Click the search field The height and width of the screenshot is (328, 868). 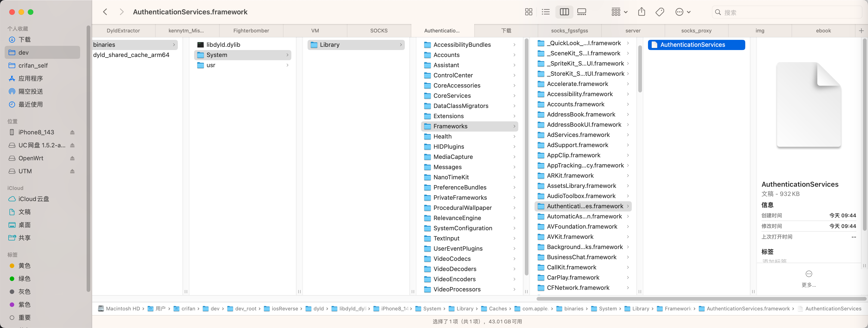tap(787, 13)
